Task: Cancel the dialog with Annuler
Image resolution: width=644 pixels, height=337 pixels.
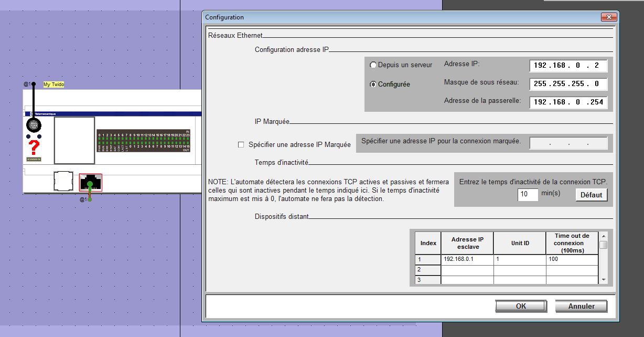Action: (581, 306)
